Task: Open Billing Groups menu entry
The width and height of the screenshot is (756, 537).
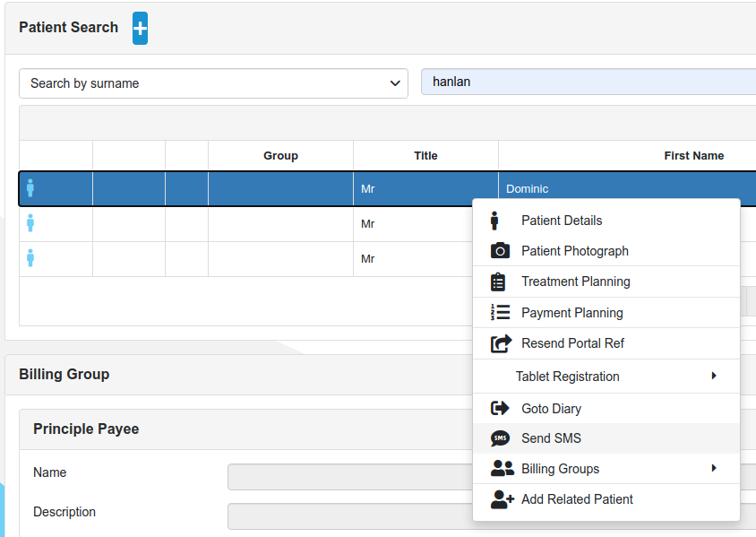Action: pos(606,469)
